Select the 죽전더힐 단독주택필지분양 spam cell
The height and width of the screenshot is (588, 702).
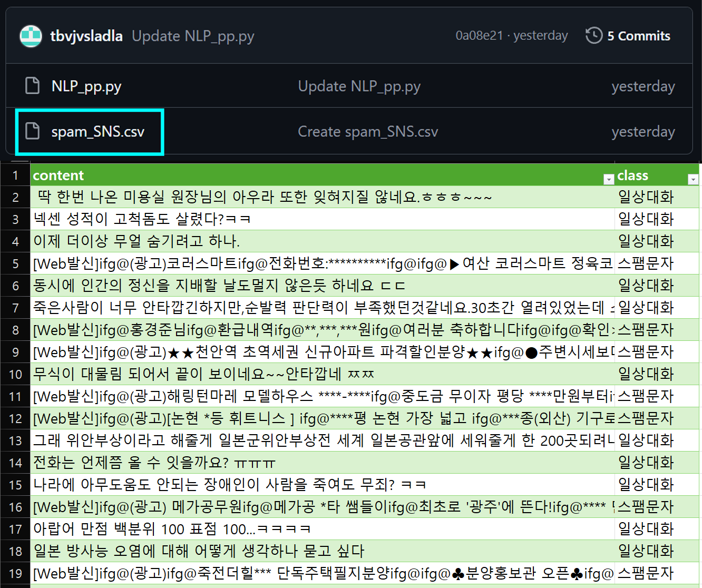323,573
